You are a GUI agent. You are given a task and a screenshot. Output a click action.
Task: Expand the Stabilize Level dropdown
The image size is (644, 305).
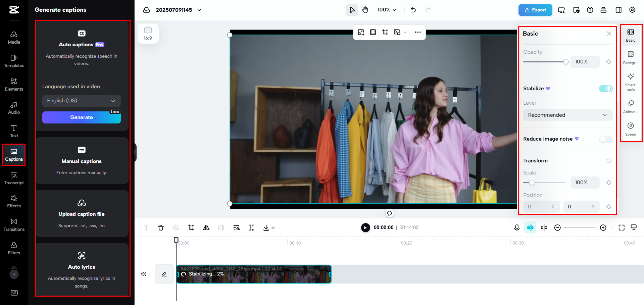pos(567,115)
